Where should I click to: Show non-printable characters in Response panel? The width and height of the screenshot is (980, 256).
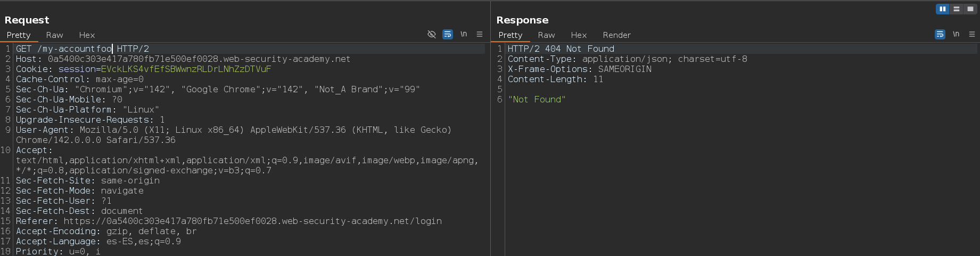click(956, 34)
